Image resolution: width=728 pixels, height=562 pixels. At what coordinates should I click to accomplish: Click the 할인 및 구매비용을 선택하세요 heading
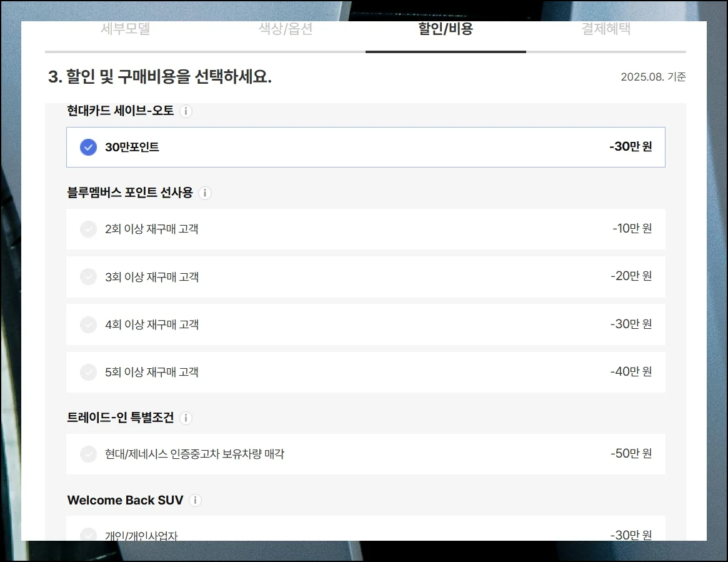click(160, 77)
